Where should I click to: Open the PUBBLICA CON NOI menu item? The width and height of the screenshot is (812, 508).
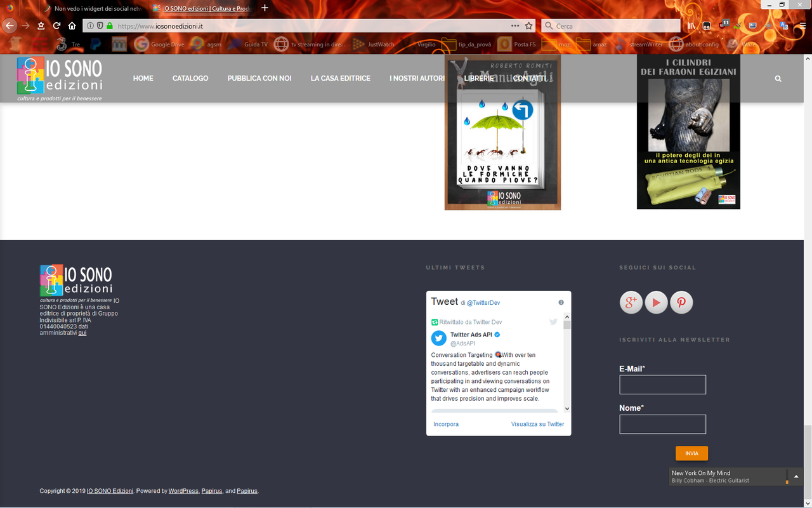[259, 78]
